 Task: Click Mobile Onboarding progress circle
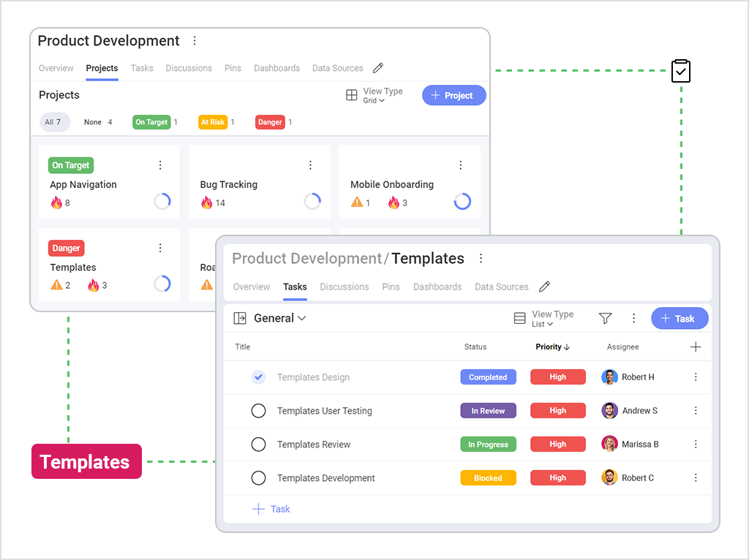click(462, 202)
